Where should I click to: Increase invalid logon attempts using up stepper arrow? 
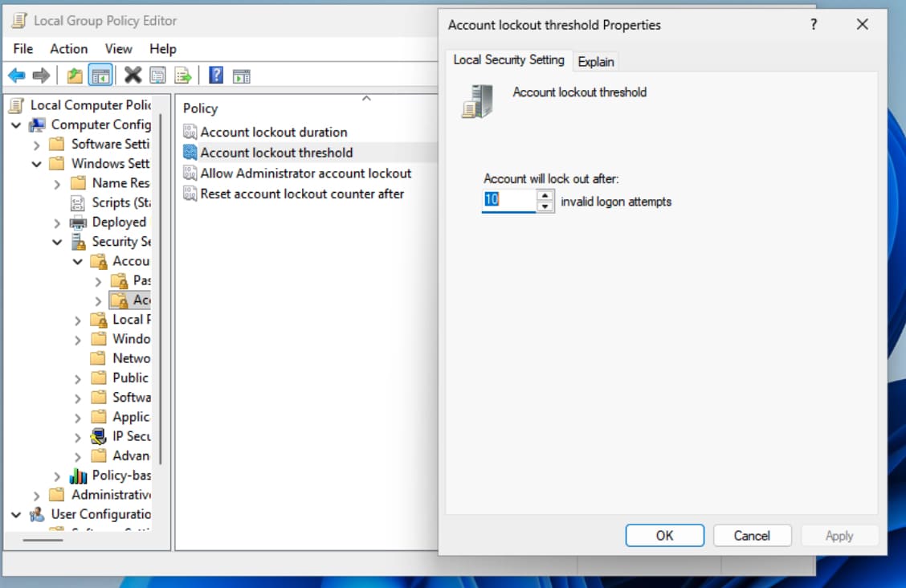544,197
